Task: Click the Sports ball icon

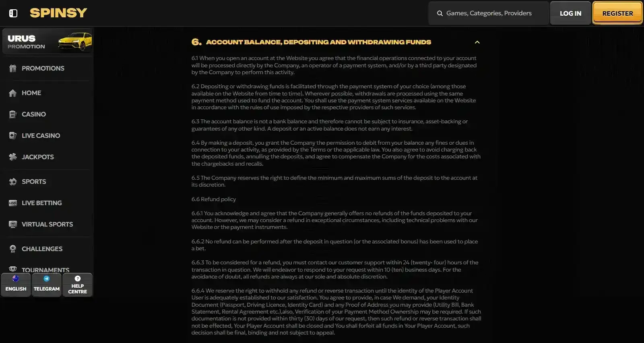Action: [13, 182]
